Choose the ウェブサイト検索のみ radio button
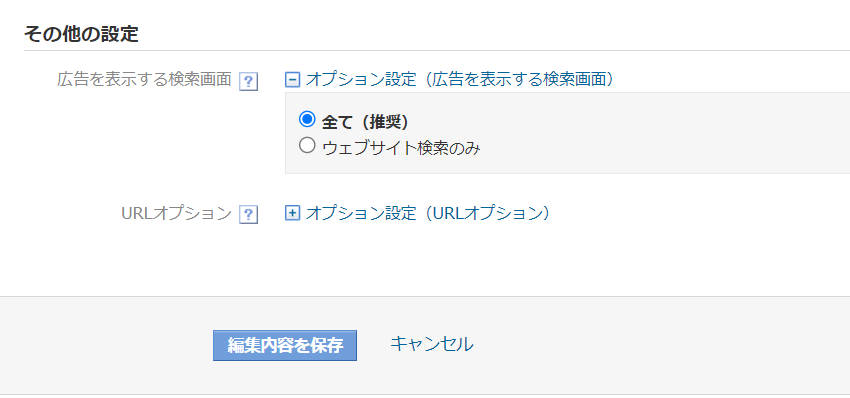Viewport: 850px width, 398px height. [307, 145]
